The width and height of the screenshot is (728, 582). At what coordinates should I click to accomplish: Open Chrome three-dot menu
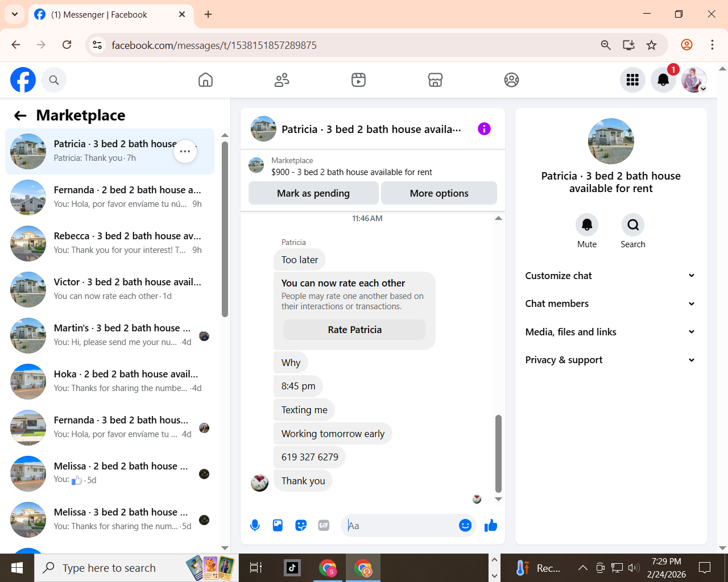712,45
